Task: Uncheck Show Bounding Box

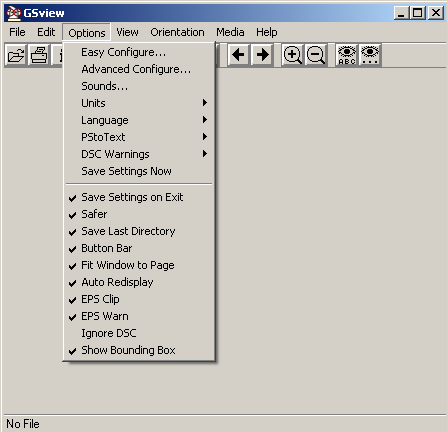Action: tap(139, 350)
